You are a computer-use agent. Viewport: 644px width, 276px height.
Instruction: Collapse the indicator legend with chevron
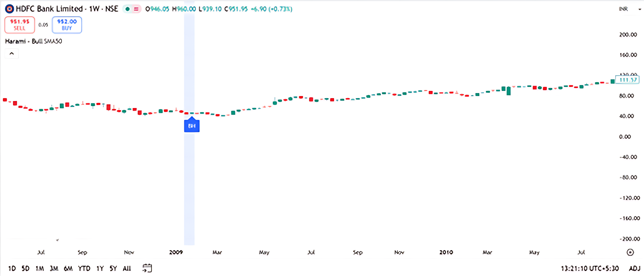[12, 53]
